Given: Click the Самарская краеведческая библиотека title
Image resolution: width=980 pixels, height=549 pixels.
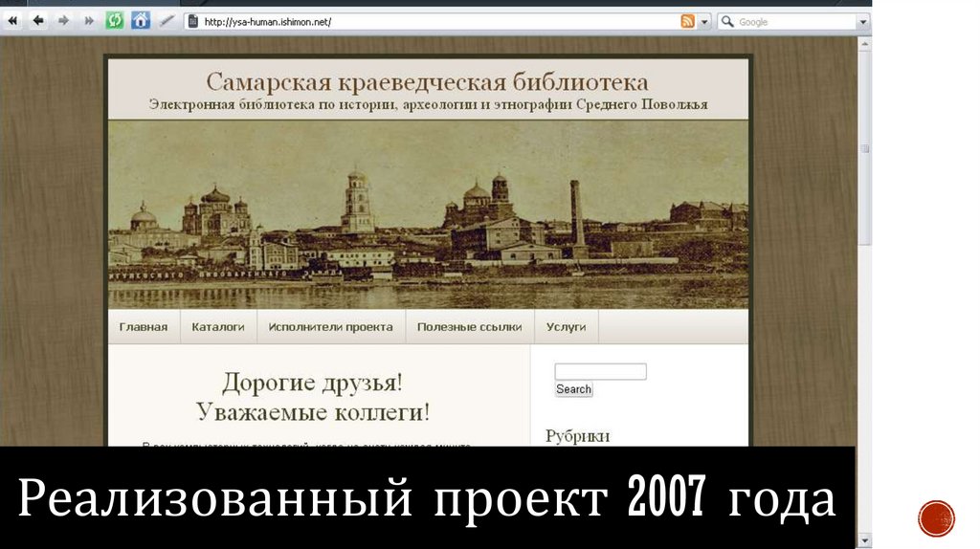Looking at the screenshot, I should click(x=428, y=82).
